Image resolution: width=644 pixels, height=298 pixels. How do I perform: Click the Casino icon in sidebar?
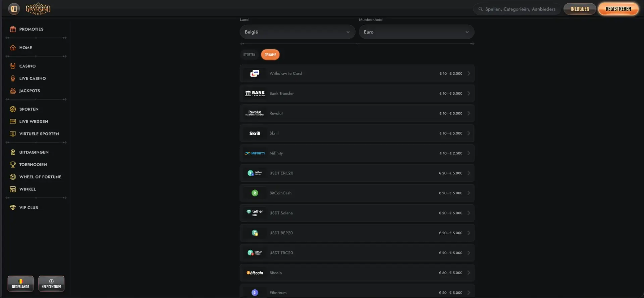point(13,66)
